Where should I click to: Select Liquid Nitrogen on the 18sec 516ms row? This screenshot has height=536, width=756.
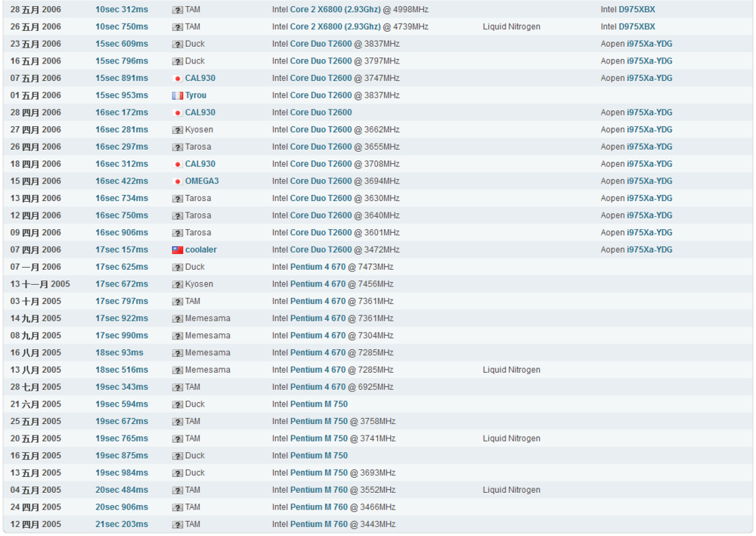pyautogui.click(x=512, y=370)
